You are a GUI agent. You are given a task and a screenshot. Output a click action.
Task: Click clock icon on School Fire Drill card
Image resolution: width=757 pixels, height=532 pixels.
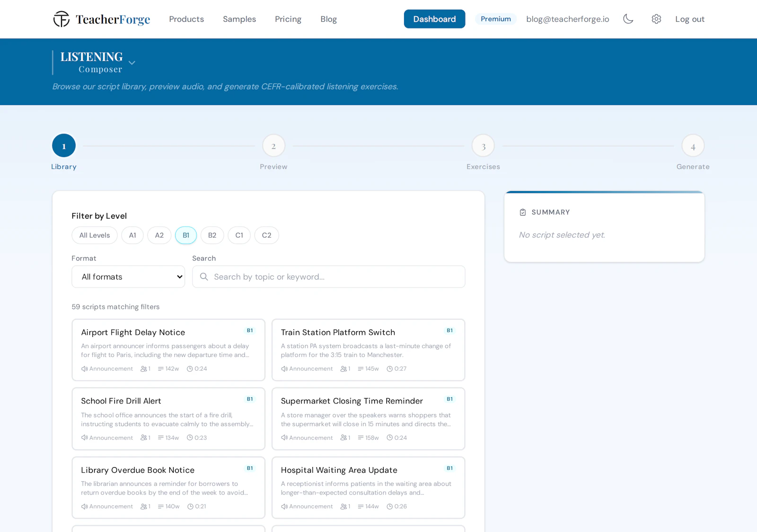(x=190, y=438)
